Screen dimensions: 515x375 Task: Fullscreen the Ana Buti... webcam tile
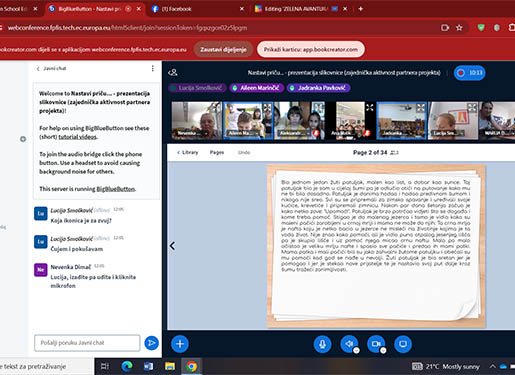370,107
